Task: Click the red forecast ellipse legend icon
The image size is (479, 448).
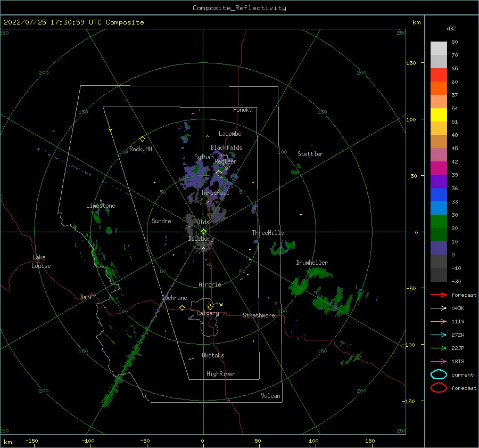Action: pyautogui.click(x=439, y=388)
